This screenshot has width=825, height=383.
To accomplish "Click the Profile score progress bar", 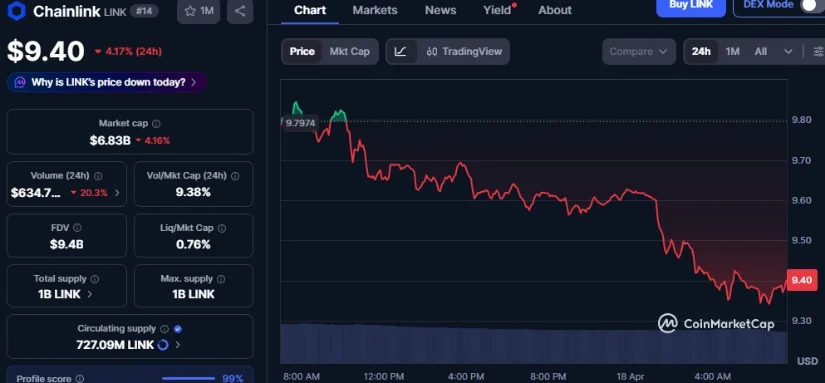I will point(188,379).
